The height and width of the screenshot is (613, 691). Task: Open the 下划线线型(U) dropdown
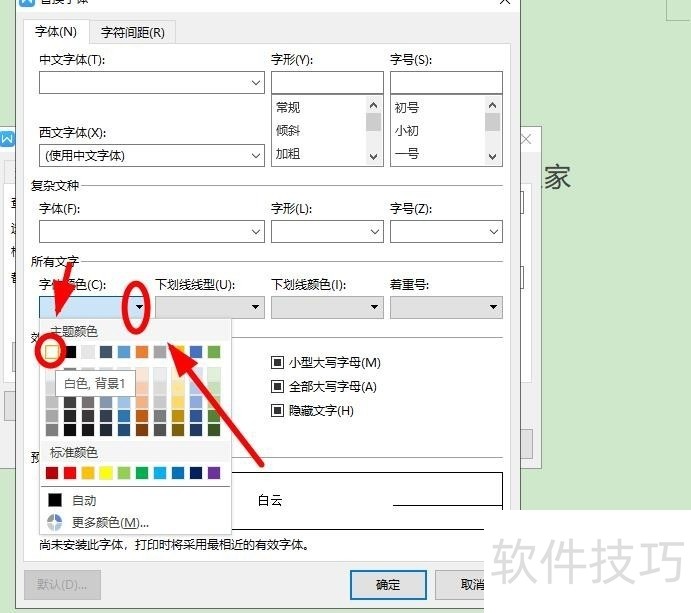(210, 307)
